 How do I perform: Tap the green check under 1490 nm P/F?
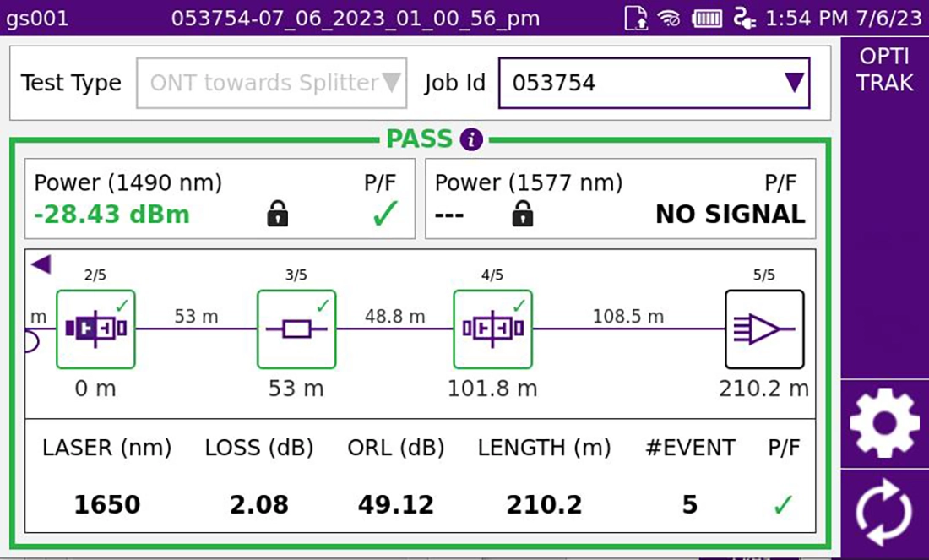point(385,214)
